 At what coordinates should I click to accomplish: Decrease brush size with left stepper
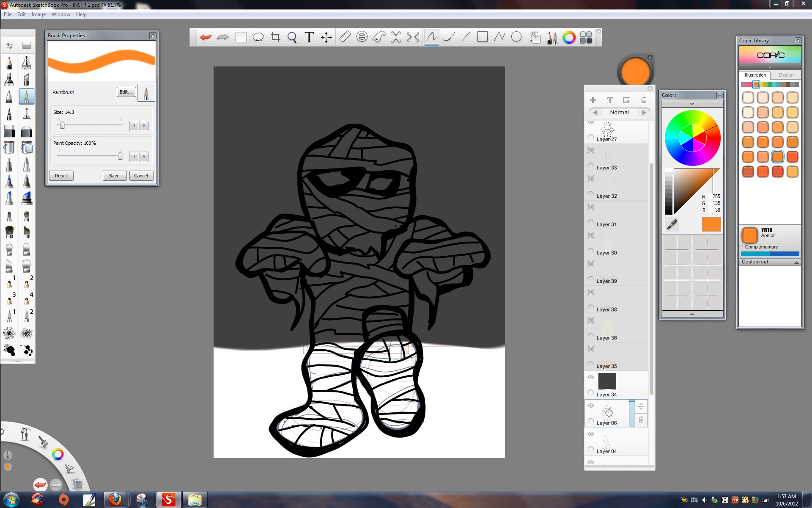tap(134, 126)
